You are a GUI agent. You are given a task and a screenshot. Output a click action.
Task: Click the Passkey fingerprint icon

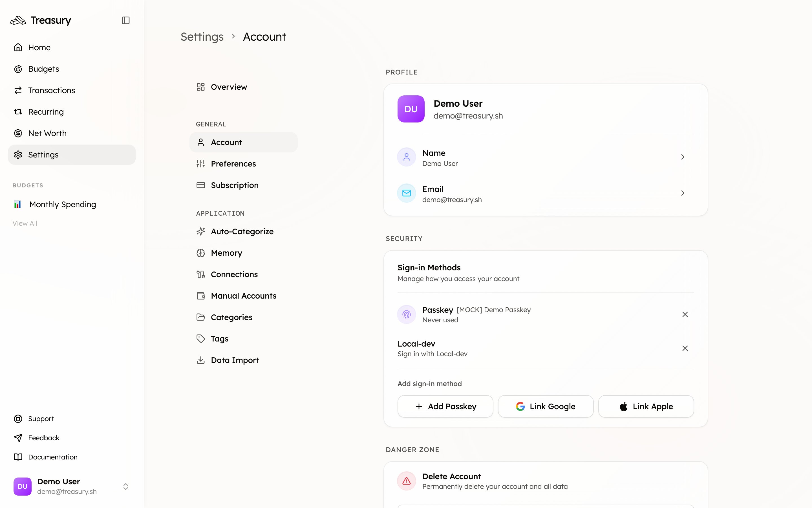coord(407,314)
